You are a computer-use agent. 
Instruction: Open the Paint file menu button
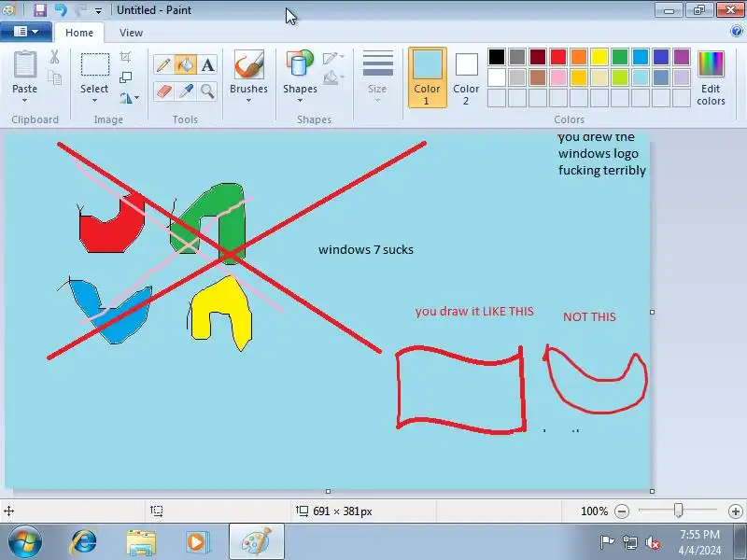[x=26, y=32]
